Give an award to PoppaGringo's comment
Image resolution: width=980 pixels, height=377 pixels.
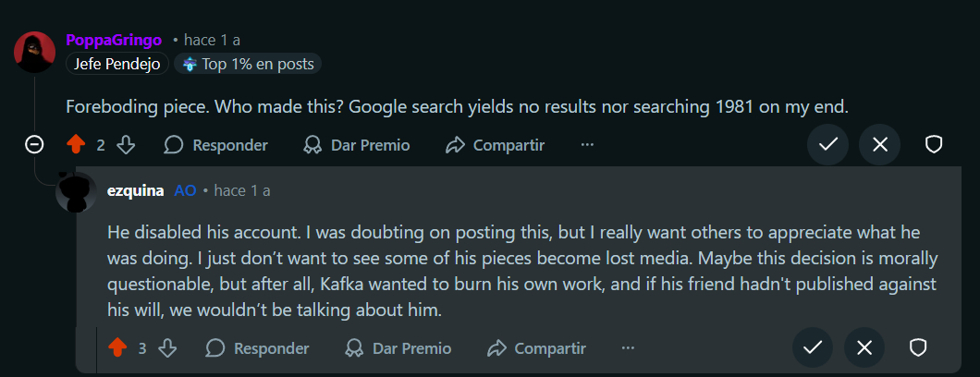tap(357, 145)
